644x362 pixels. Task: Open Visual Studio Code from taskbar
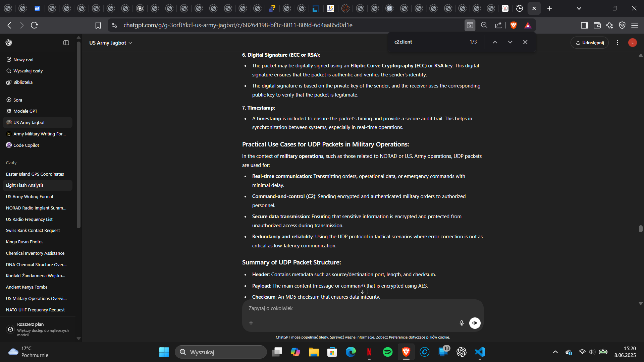pos(480,352)
